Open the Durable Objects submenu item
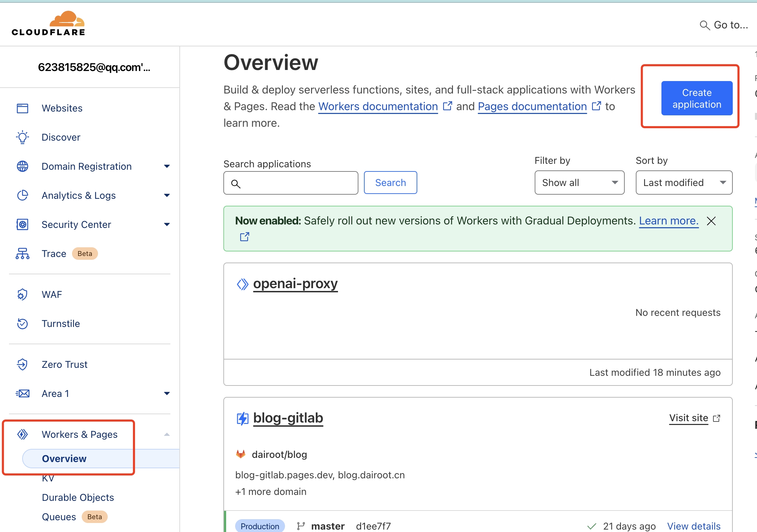This screenshot has height=532, width=757. tap(78, 498)
